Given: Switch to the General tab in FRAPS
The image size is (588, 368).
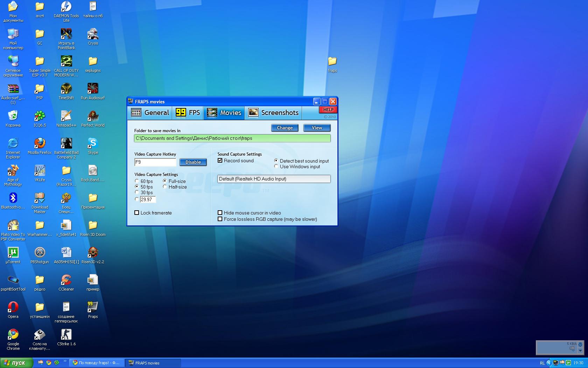Looking at the screenshot, I should (x=150, y=113).
